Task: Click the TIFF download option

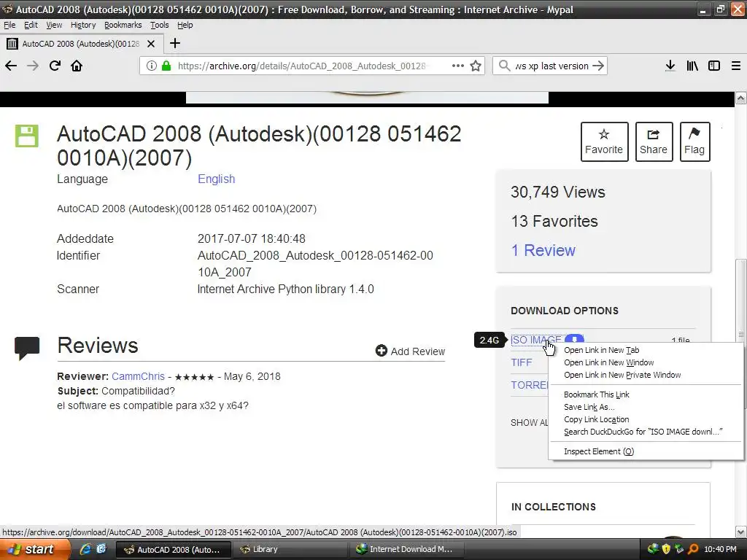Action: click(522, 362)
